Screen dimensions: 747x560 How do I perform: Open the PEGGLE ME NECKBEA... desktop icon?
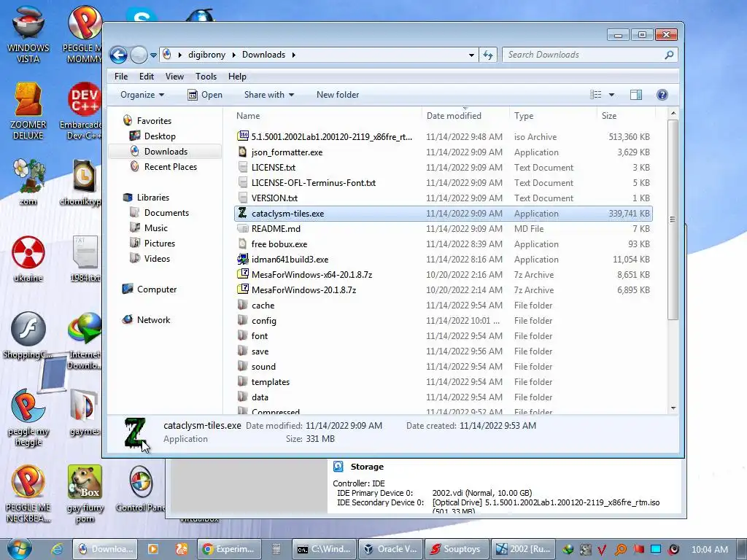click(x=28, y=494)
